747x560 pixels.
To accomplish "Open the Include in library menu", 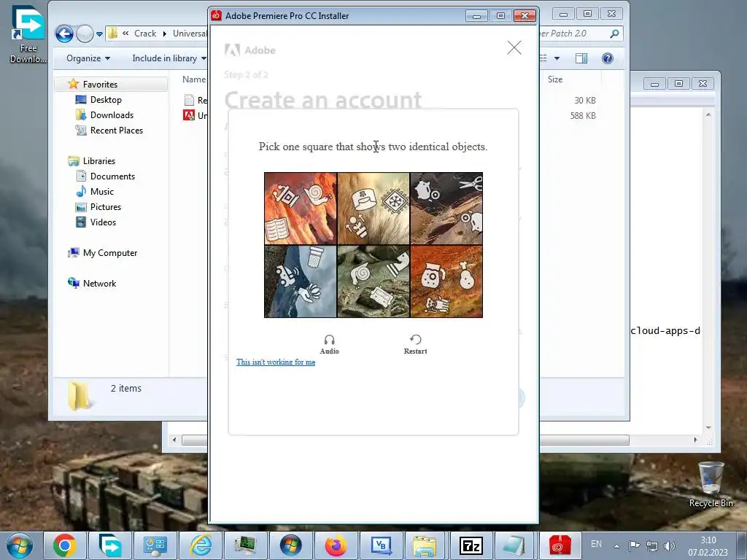I will coord(169,58).
